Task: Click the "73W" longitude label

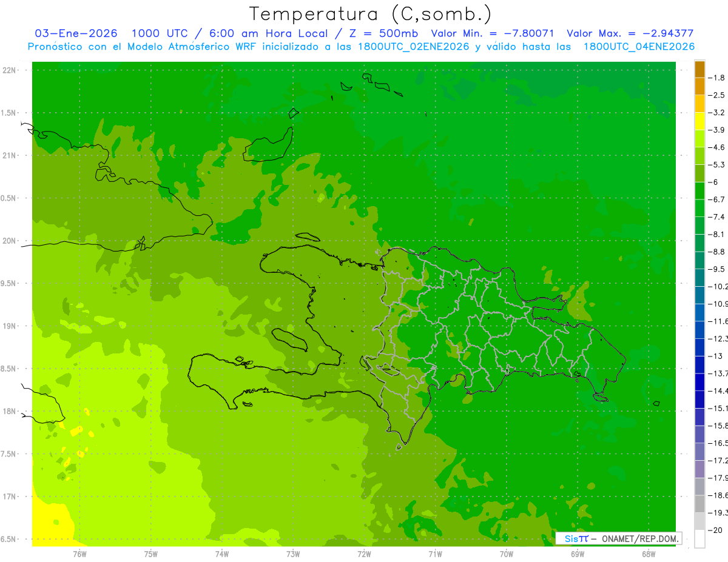Action: click(x=293, y=554)
